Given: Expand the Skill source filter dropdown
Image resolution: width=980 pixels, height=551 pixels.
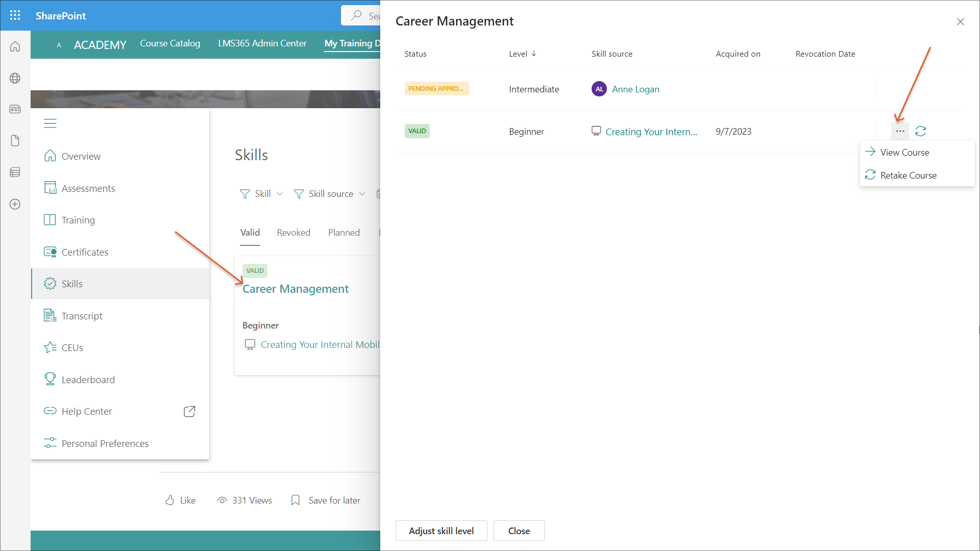Looking at the screenshot, I should point(330,194).
